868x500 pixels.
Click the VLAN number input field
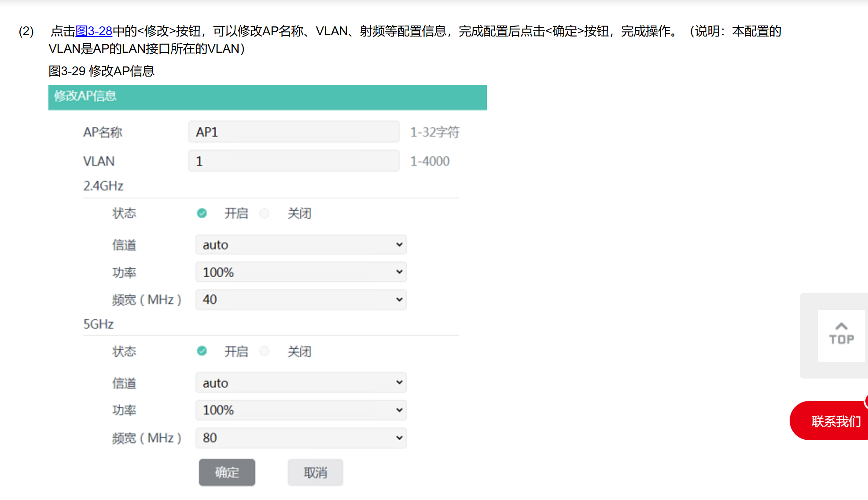point(294,161)
